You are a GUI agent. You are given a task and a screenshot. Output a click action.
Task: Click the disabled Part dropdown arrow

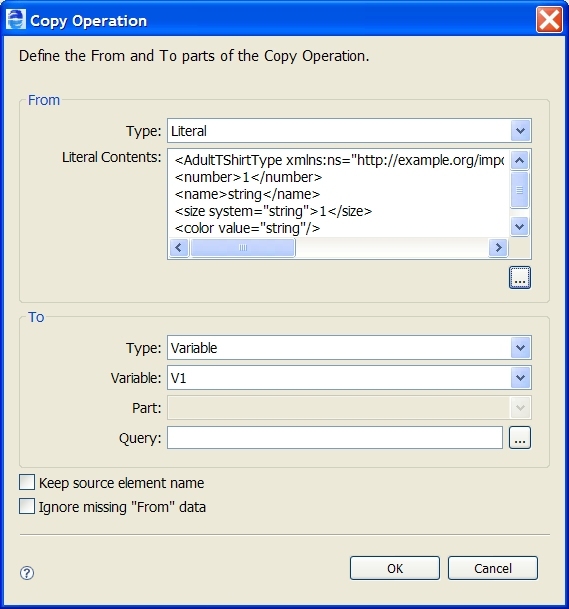click(520, 408)
